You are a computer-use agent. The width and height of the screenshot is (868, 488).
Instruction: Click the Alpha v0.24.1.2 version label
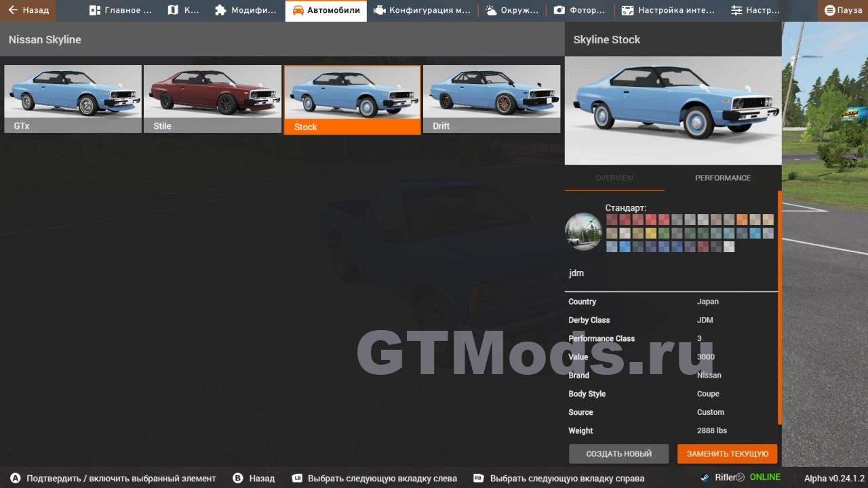tap(834, 478)
